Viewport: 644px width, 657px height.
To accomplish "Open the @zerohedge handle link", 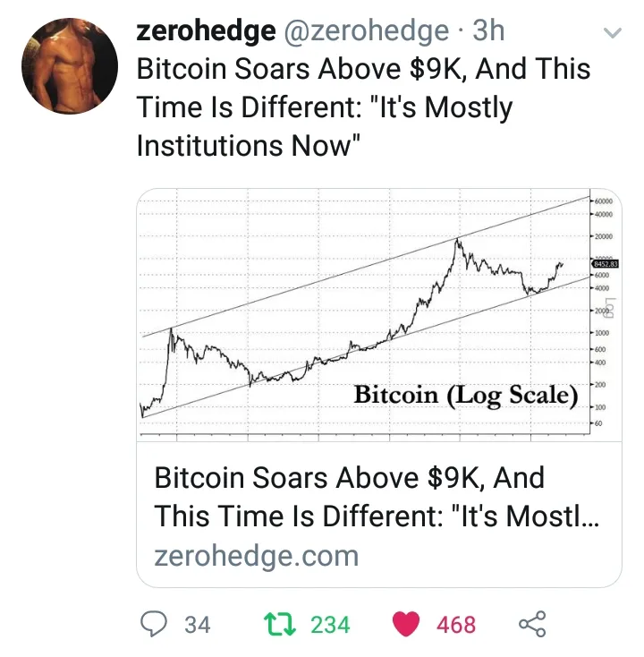I will pyautogui.click(x=366, y=30).
